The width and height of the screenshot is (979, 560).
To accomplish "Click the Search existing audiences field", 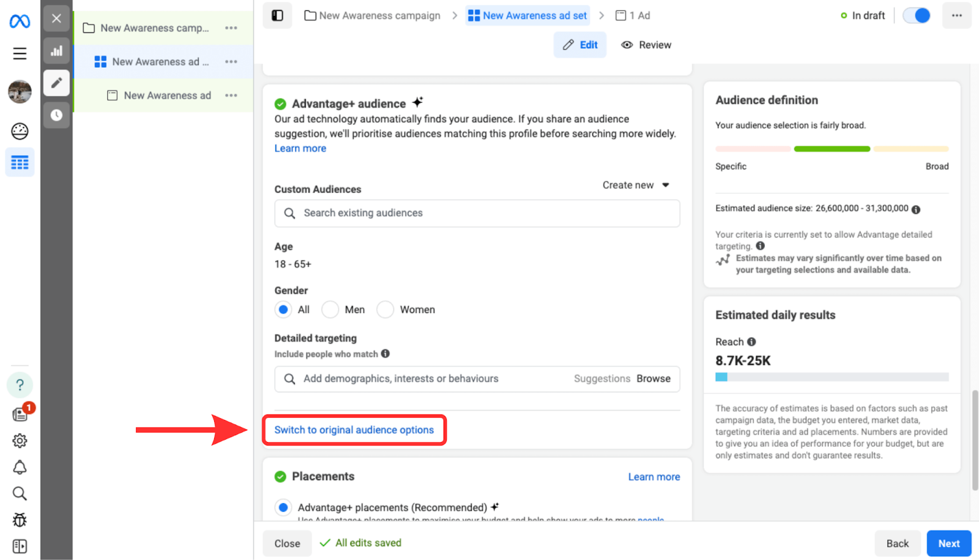I will point(477,213).
